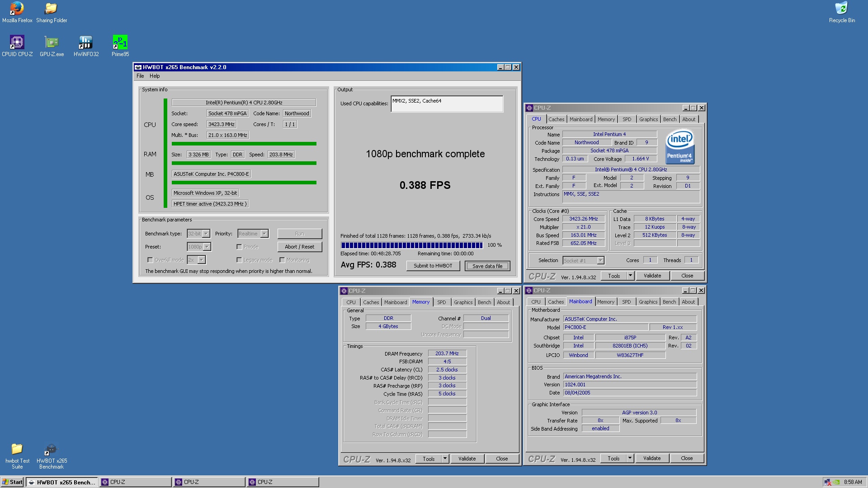Click the Chipset i875P value
Image resolution: width=868 pixels, height=488 pixels.
[630, 338]
